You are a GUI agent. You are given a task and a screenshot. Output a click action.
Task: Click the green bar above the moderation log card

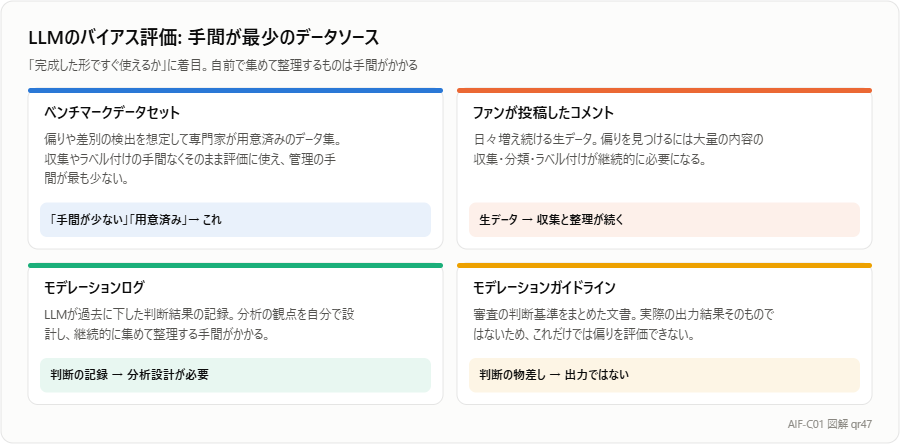pos(235,265)
